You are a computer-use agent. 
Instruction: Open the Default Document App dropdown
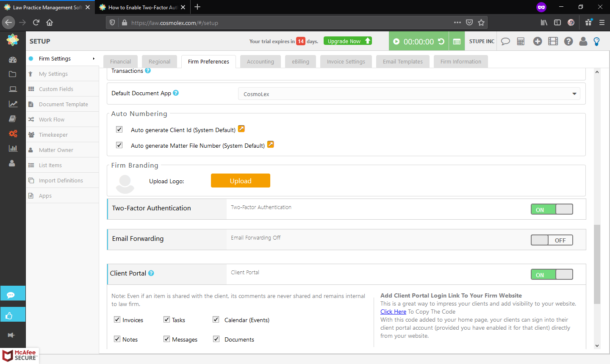pos(409,94)
